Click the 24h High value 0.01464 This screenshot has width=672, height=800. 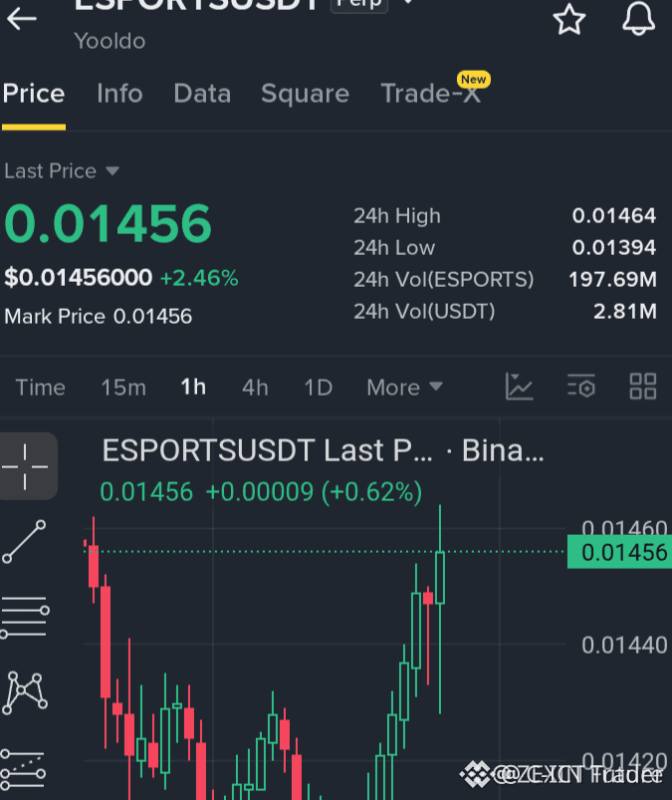click(x=614, y=216)
